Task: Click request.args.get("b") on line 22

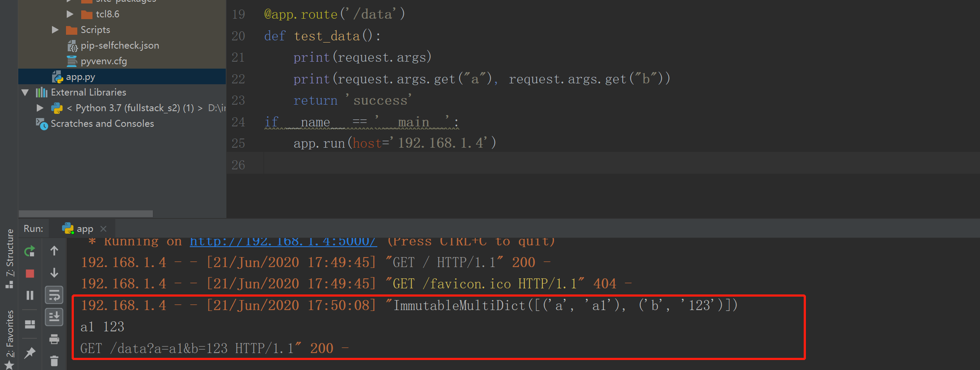Action: pyautogui.click(x=585, y=79)
